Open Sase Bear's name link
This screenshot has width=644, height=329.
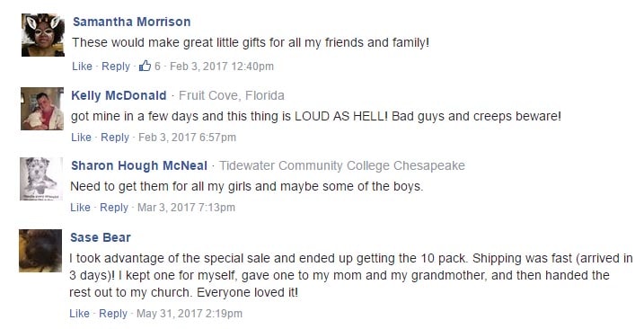(101, 237)
